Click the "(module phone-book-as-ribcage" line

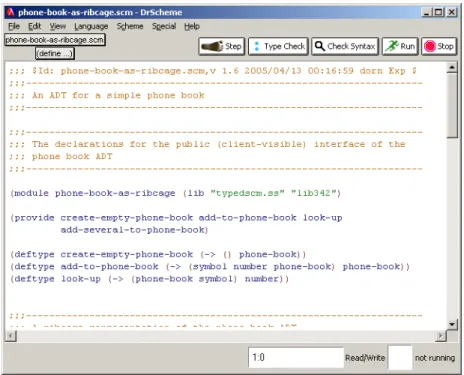pos(176,193)
